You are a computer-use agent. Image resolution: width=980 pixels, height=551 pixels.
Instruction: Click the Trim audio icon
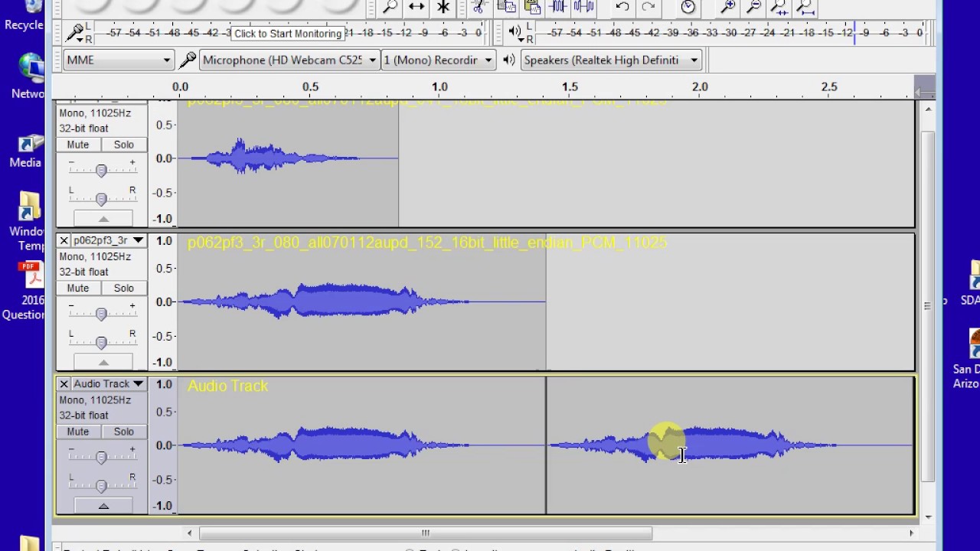pyautogui.click(x=558, y=7)
